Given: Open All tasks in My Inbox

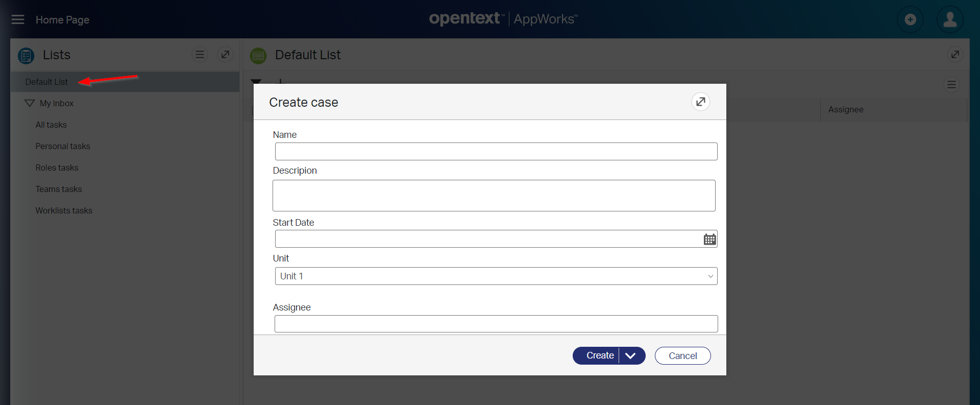Looking at the screenshot, I should pos(51,125).
